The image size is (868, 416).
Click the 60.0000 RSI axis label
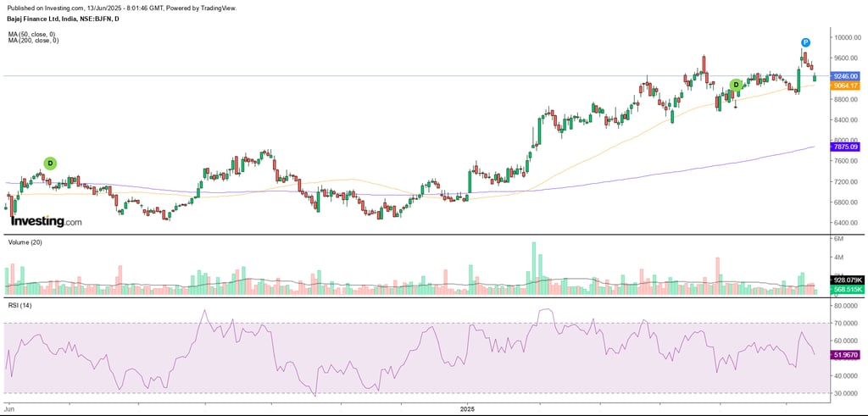pos(848,341)
